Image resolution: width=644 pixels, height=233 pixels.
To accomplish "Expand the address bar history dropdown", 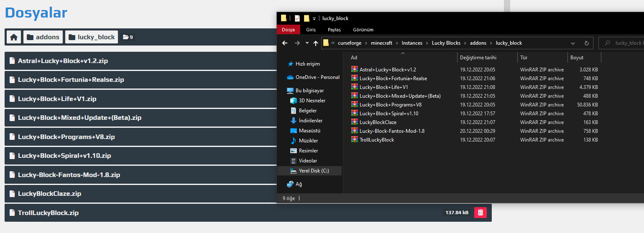I will [x=572, y=43].
